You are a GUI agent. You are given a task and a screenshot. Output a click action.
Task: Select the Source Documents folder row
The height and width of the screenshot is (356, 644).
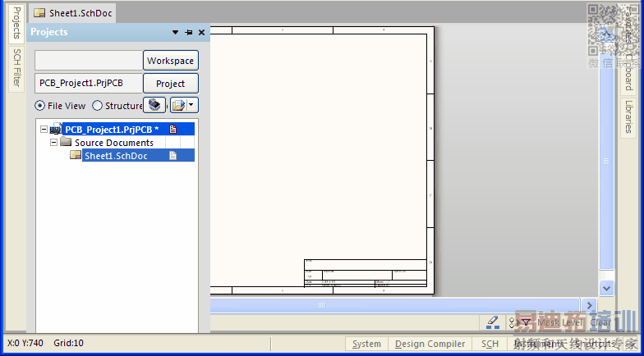pyautogui.click(x=113, y=143)
